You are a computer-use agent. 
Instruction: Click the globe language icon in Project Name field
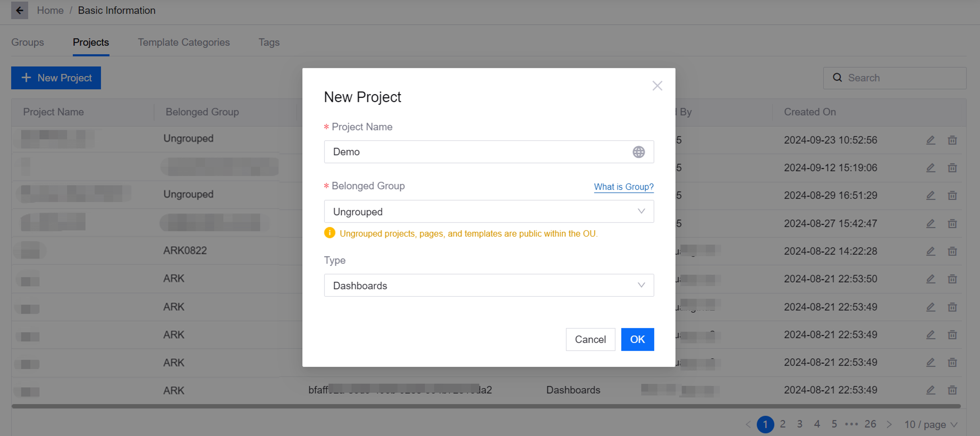pos(638,152)
